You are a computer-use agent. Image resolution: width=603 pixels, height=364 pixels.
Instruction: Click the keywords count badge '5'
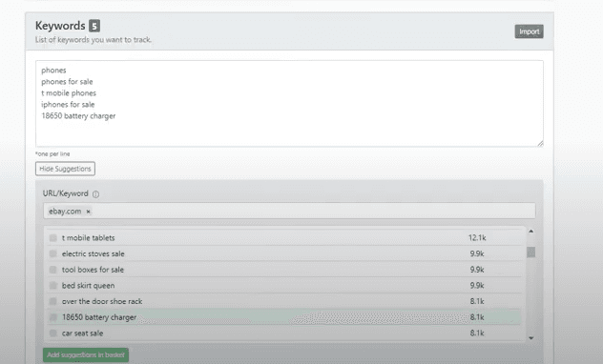pos(94,26)
